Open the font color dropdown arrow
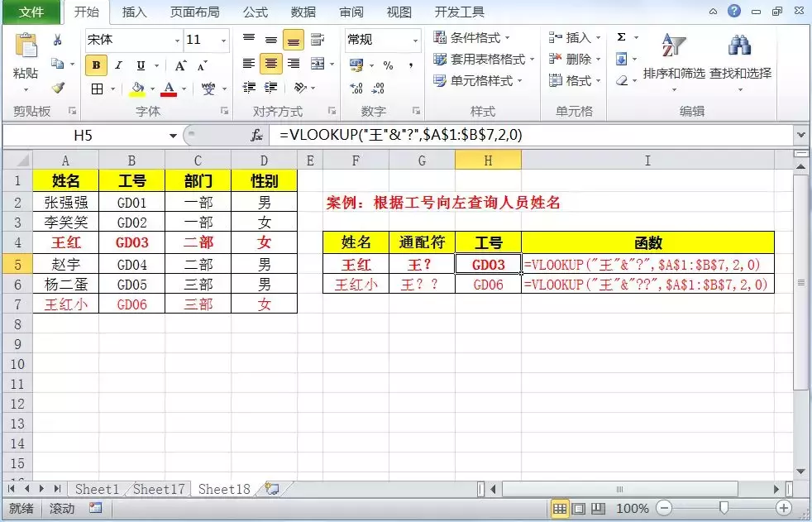This screenshot has height=522, width=812. (x=184, y=89)
